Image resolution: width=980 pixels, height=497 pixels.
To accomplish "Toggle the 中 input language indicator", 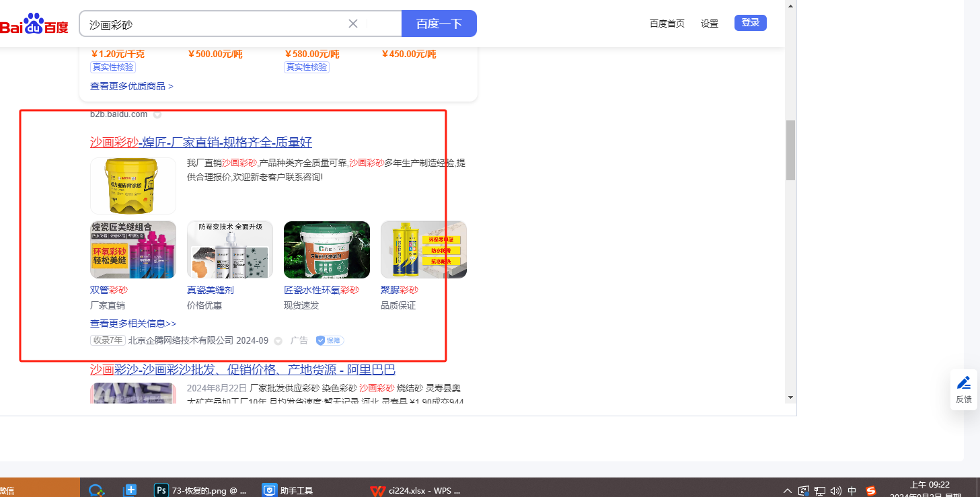I will tap(852, 490).
